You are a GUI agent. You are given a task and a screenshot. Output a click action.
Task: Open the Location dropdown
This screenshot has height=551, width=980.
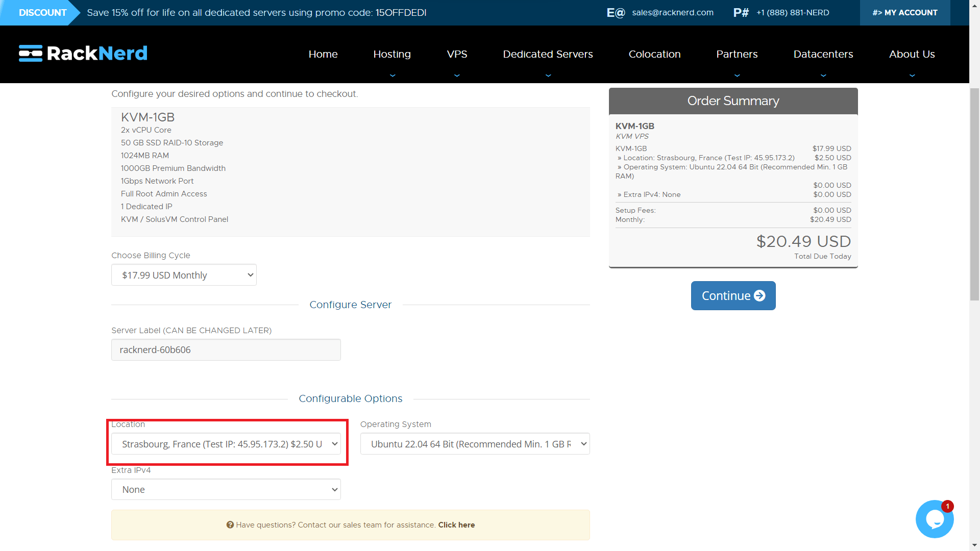click(226, 444)
